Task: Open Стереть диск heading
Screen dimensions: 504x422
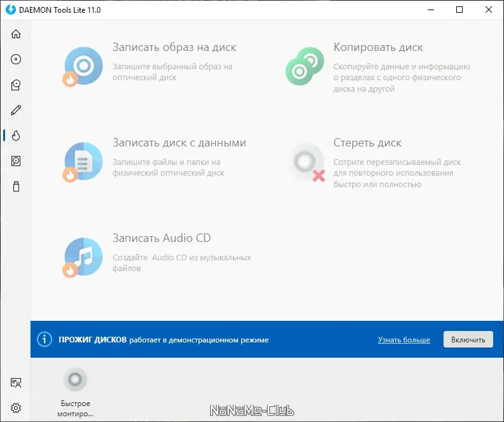Action: 367,143
